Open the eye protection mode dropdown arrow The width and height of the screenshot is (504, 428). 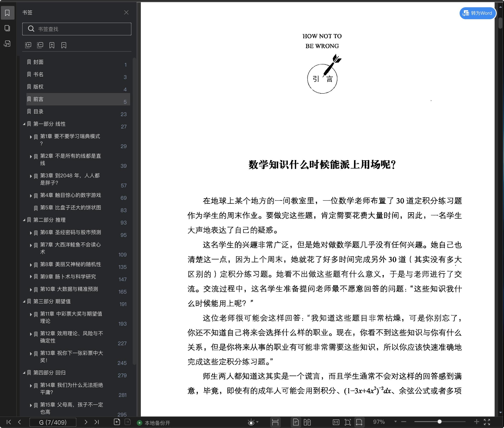point(258,422)
